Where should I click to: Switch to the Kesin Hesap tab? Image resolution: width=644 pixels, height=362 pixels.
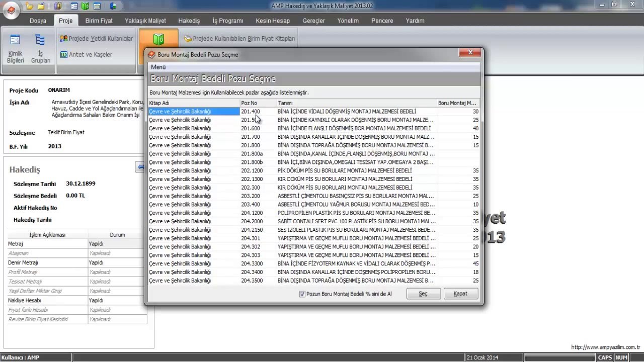tap(273, 21)
